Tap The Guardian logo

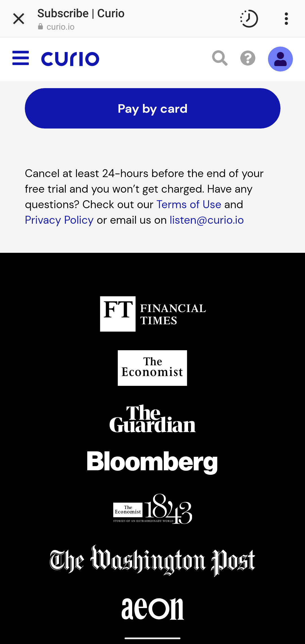[152, 419]
